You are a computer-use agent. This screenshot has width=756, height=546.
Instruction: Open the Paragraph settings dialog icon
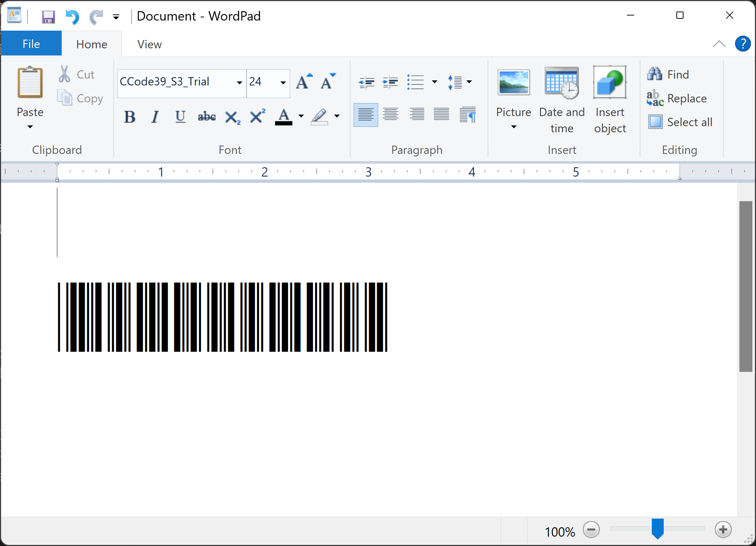(468, 115)
